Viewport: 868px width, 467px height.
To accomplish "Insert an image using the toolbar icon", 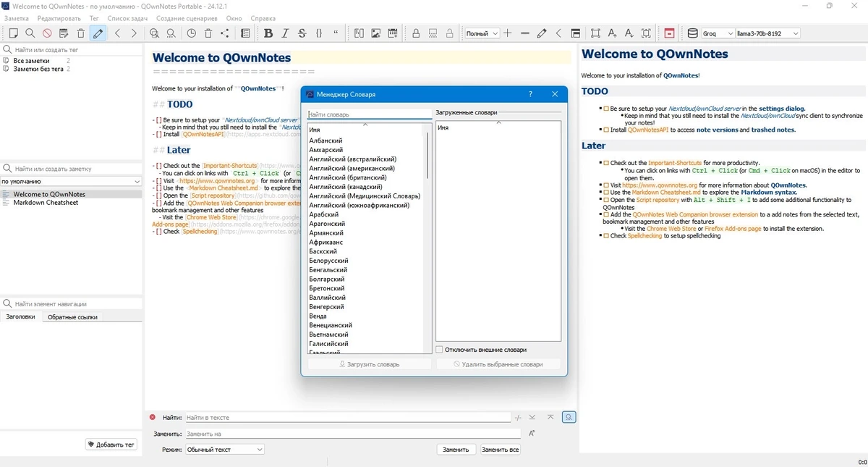I will coord(375,33).
